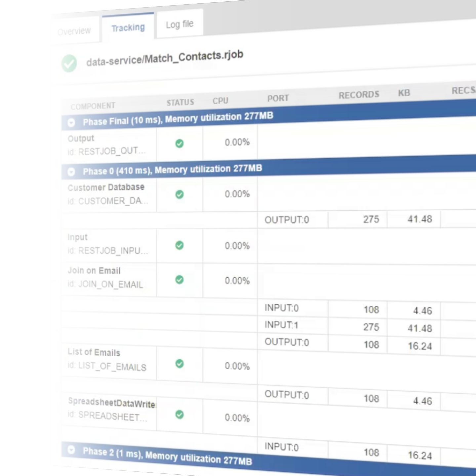Click the large green job success icon
This screenshot has height=476, width=476.
(x=69, y=63)
